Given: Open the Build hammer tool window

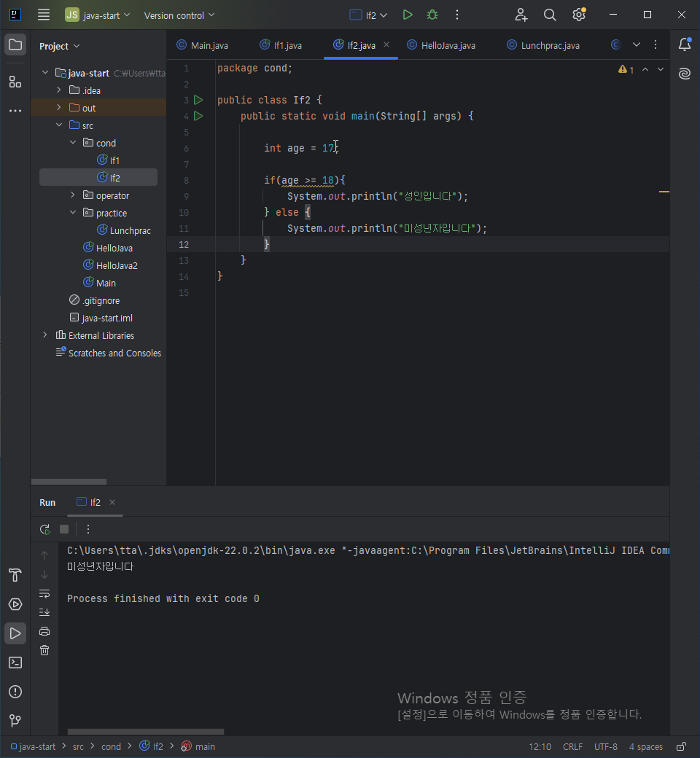Looking at the screenshot, I should (x=15, y=575).
